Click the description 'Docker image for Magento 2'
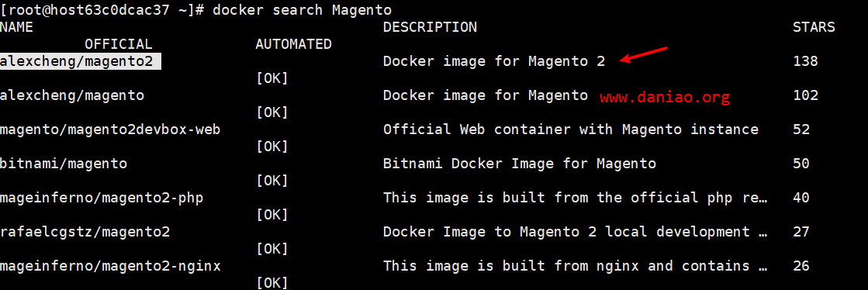 click(494, 61)
